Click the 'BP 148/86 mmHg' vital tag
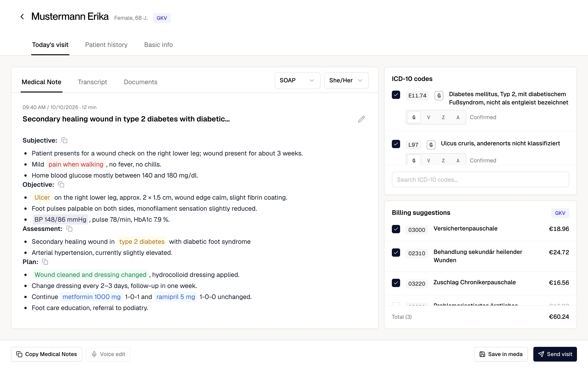588x368 pixels. click(x=60, y=219)
